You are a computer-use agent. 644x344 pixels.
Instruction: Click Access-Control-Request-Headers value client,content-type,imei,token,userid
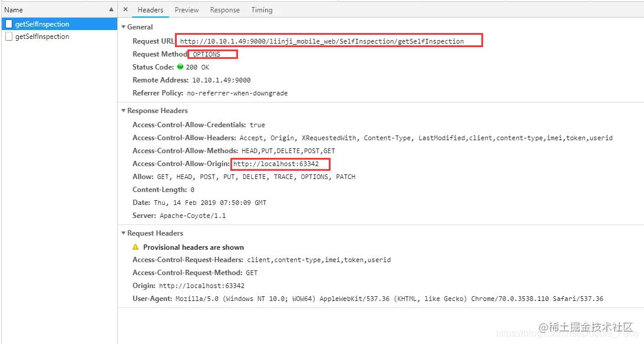pyautogui.click(x=319, y=260)
